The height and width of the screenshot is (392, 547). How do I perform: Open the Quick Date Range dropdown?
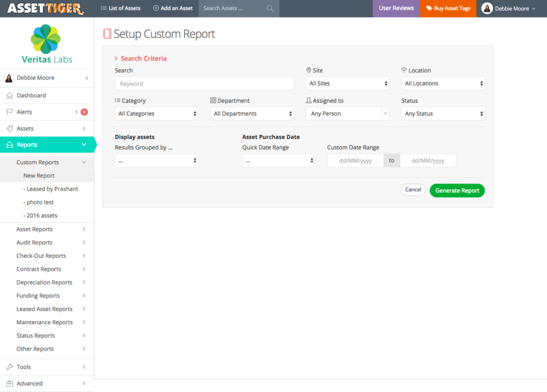278,160
